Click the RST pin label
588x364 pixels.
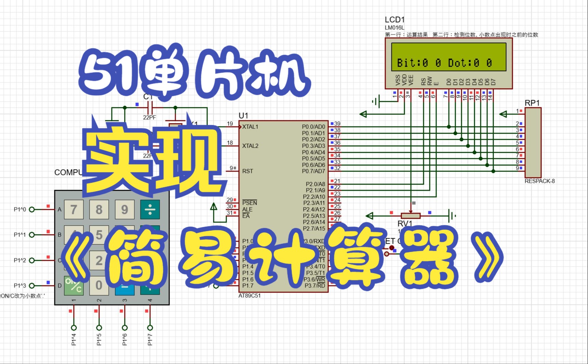click(248, 171)
